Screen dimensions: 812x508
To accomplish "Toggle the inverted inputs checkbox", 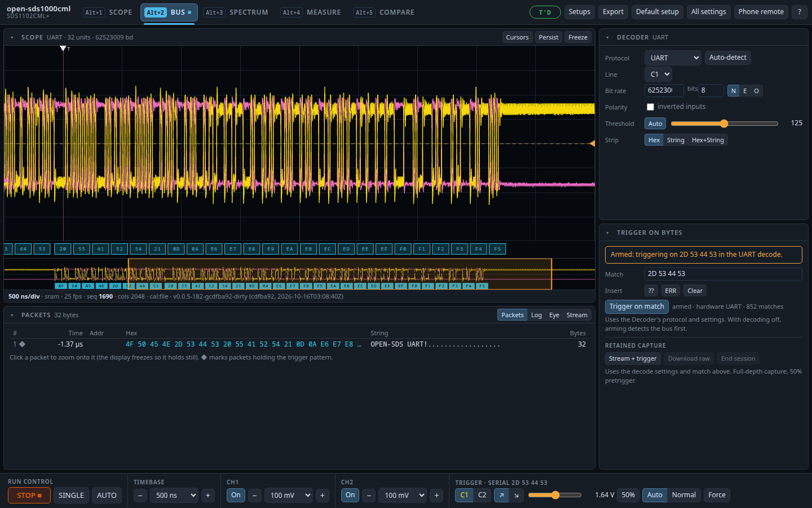I will coord(650,107).
